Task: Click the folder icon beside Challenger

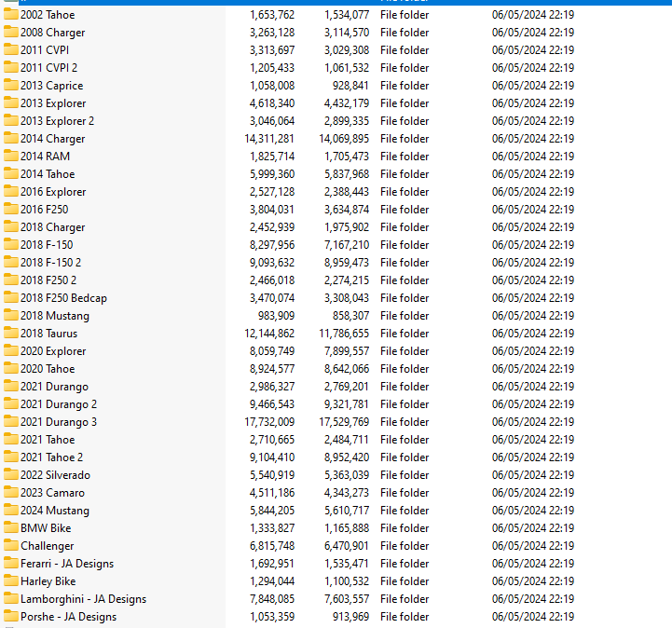Action: pyautogui.click(x=10, y=546)
